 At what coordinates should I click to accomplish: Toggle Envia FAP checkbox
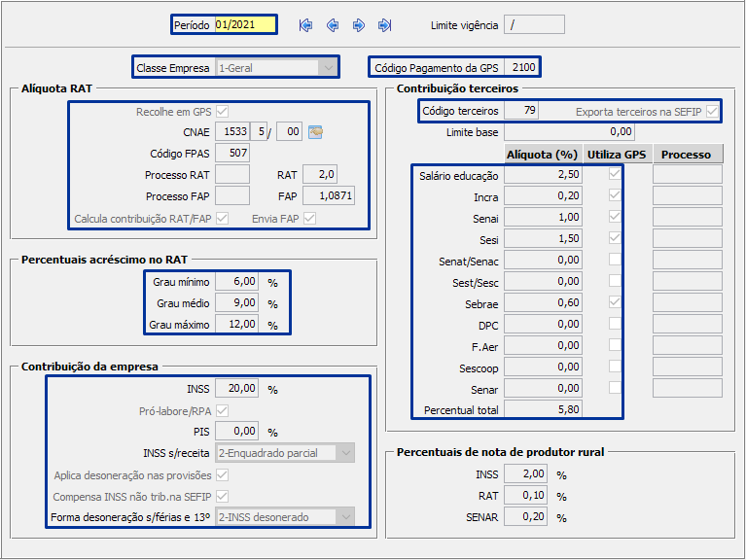309,219
